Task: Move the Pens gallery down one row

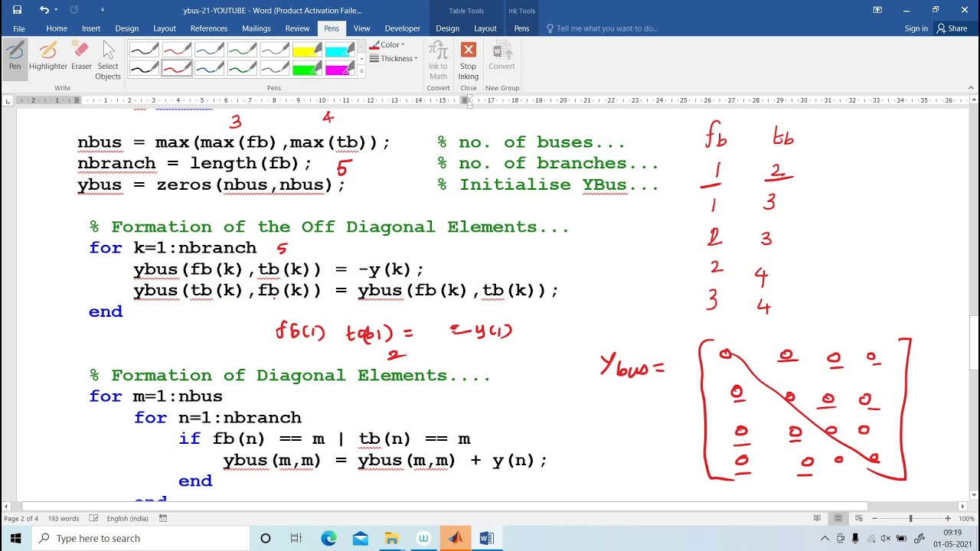Action: click(x=361, y=59)
